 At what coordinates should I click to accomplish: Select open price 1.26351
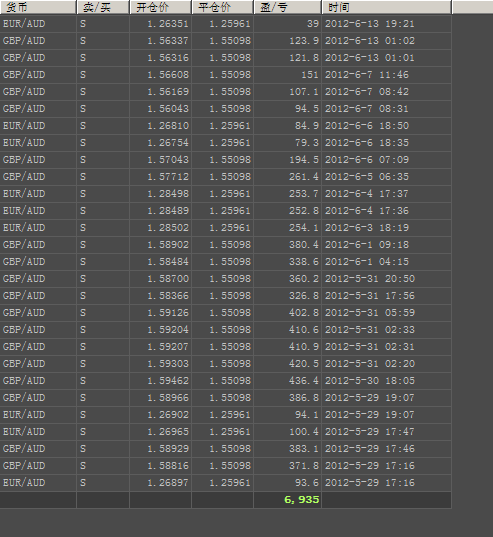168,24
